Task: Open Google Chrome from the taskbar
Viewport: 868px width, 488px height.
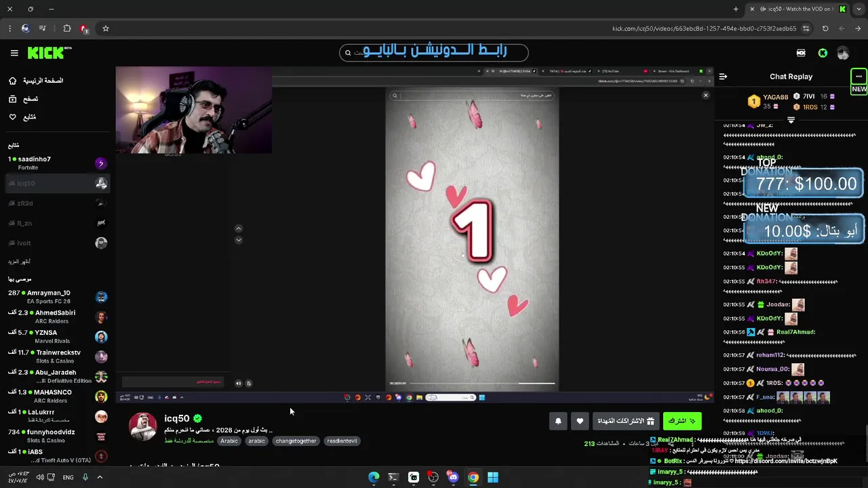Action: [x=473, y=477]
